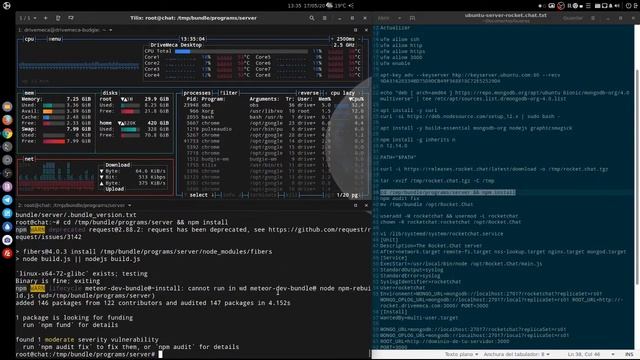
Task: Open the 1/1 session switcher dropdown
Action: [28, 18]
